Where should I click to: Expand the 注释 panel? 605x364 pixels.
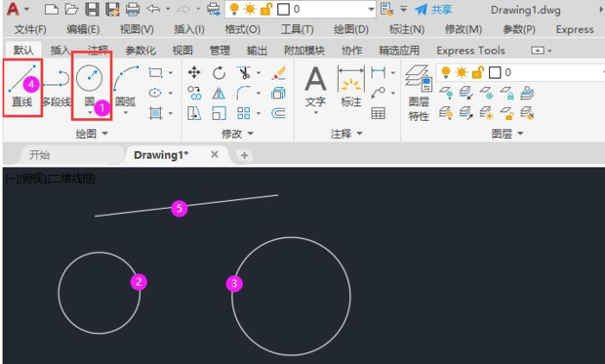346,134
